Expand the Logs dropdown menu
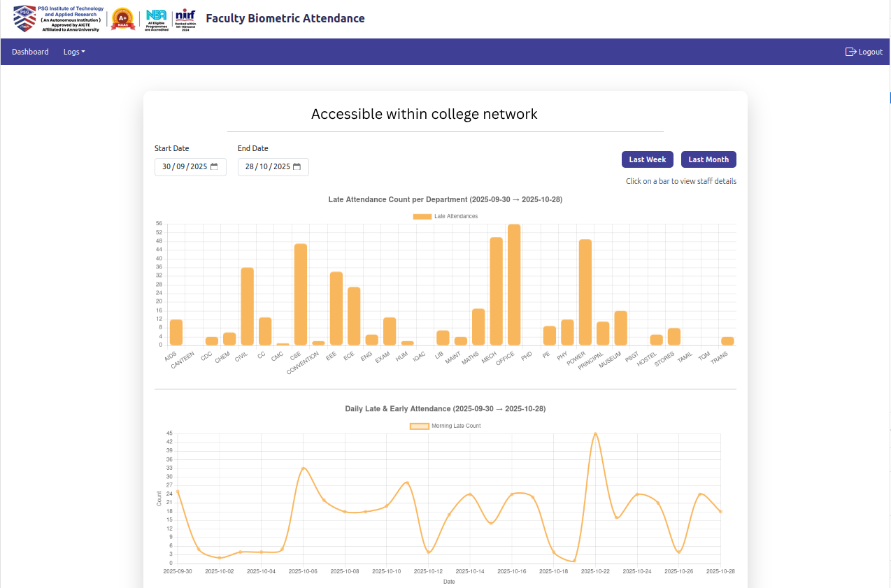 click(74, 52)
